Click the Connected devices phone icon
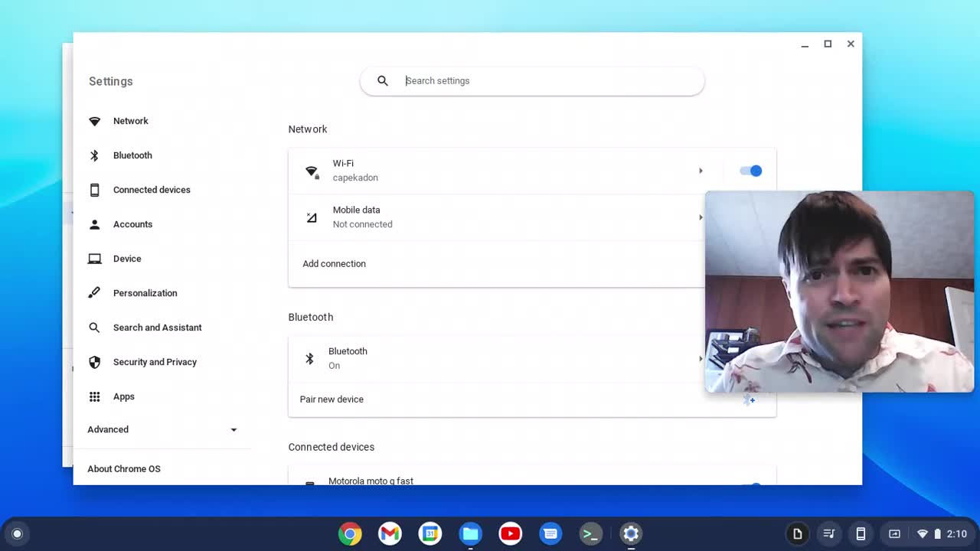 pos(95,190)
